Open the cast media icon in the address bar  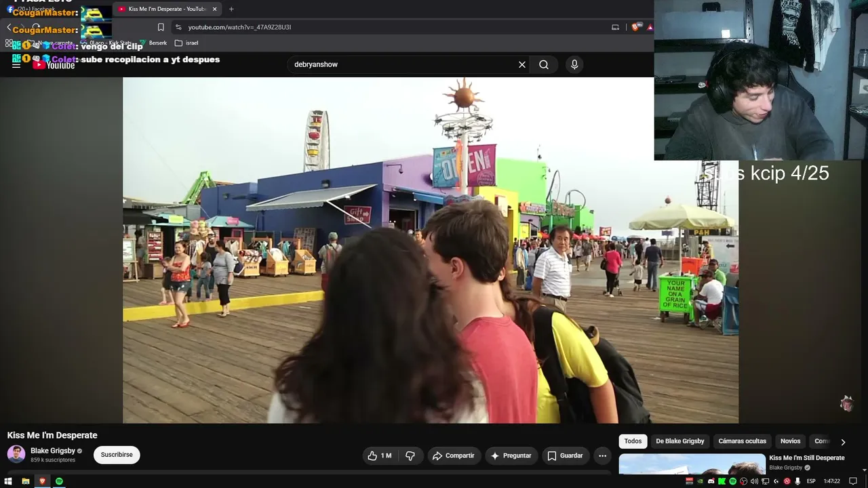pyautogui.click(x=615, y=27)
